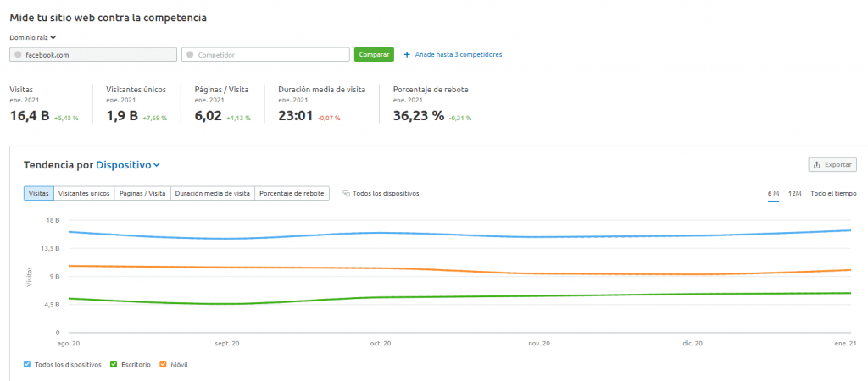This screenshot has width=868, height=381.
Task: Click the sept. 20 axis label
Action: pos(227,344)
